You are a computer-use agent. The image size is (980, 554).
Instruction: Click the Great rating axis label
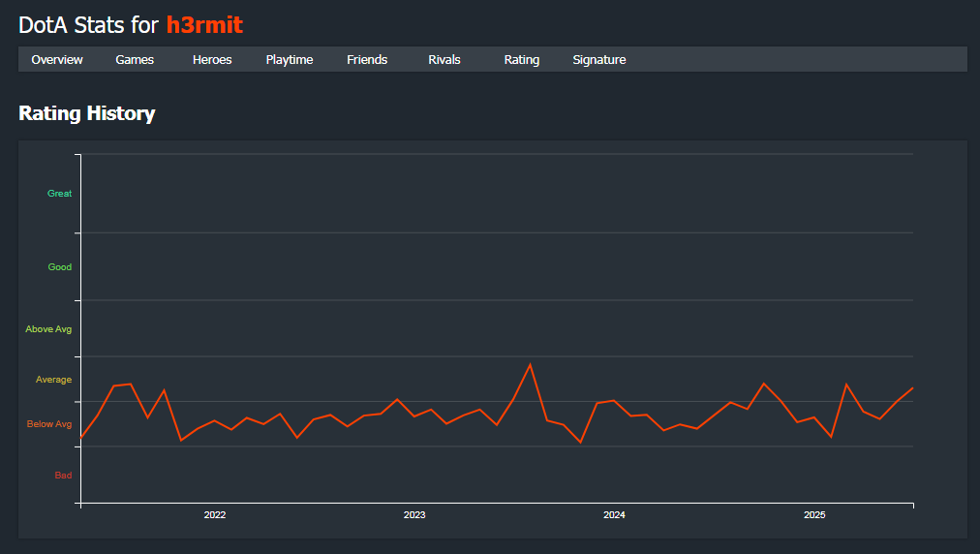click(59, 193)
